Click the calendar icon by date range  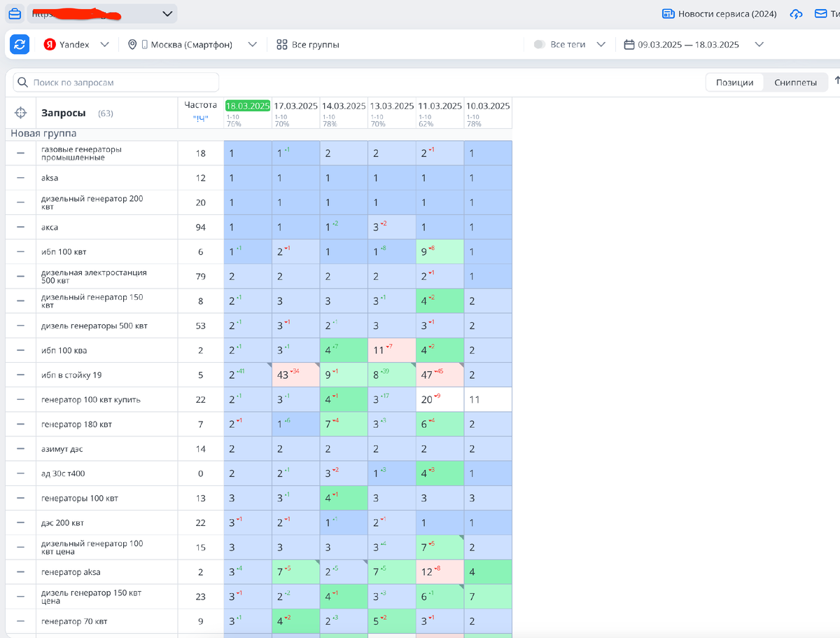[629, 44]
